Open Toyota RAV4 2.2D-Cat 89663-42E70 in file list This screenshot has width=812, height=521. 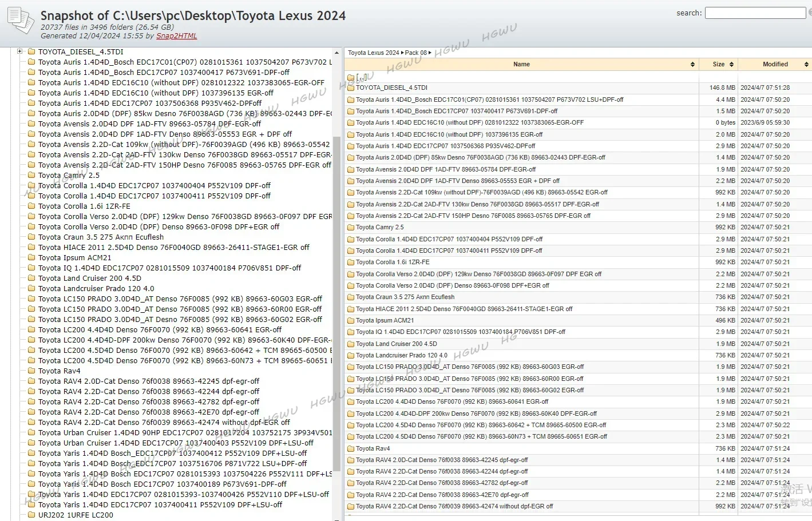pos(442,495)
